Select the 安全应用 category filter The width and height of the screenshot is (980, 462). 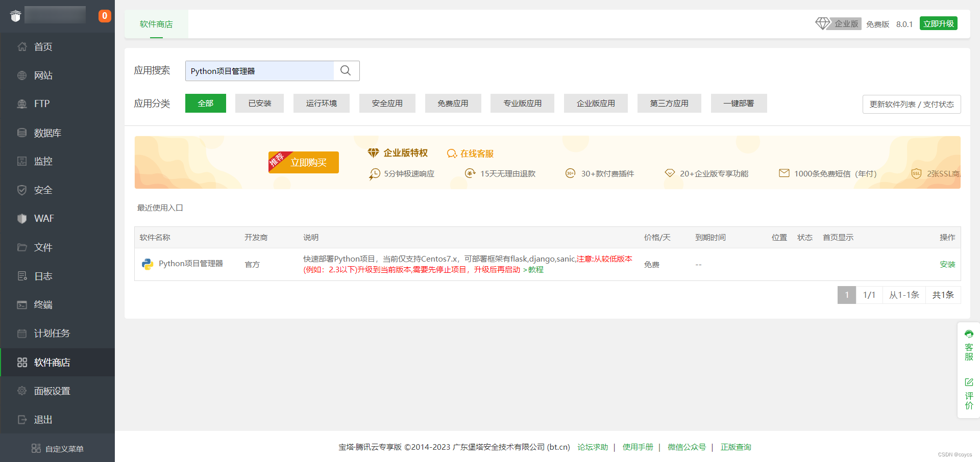387,103
